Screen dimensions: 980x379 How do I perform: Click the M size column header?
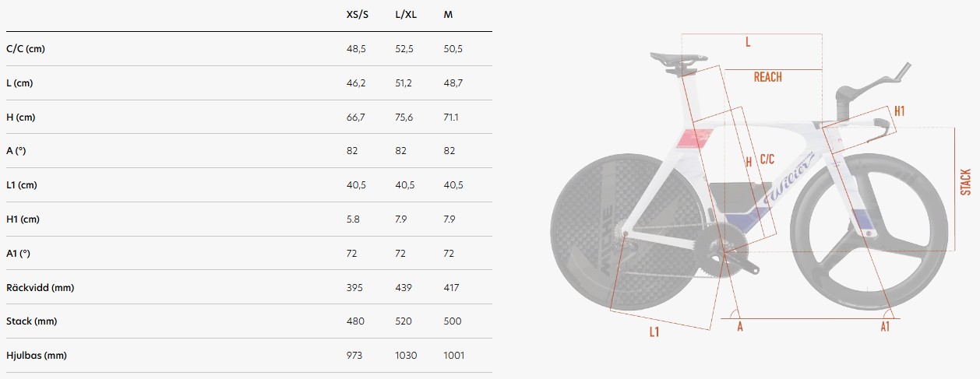pos(448,15)
